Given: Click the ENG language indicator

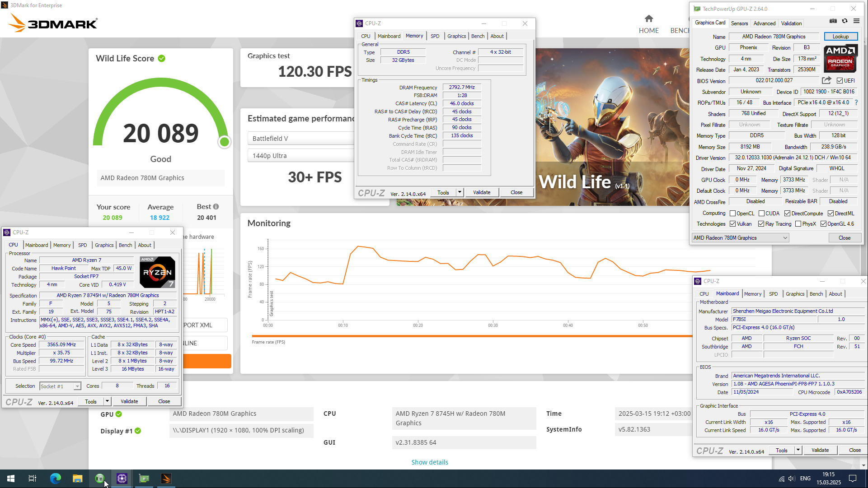Looking at the screenshot, I should pos(805,479).
